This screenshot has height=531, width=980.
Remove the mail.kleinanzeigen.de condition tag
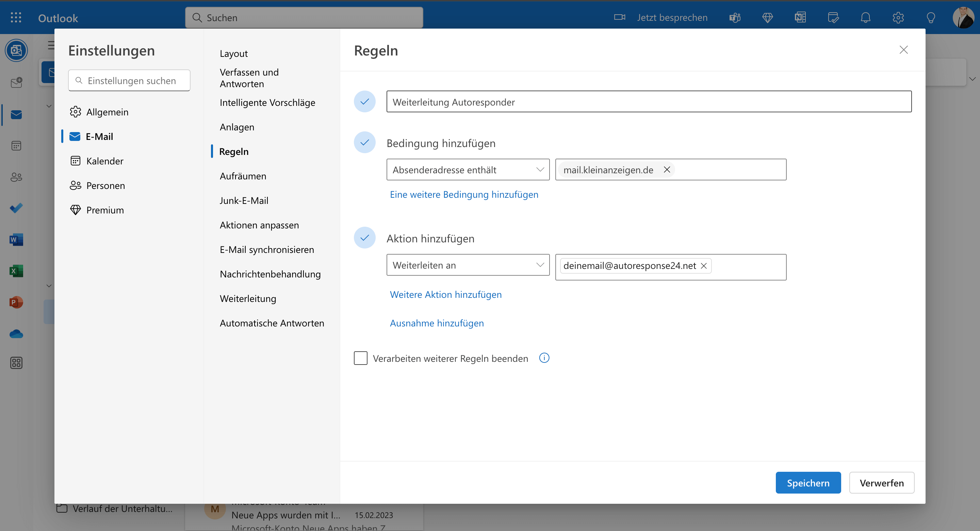(x=667, y=170)
